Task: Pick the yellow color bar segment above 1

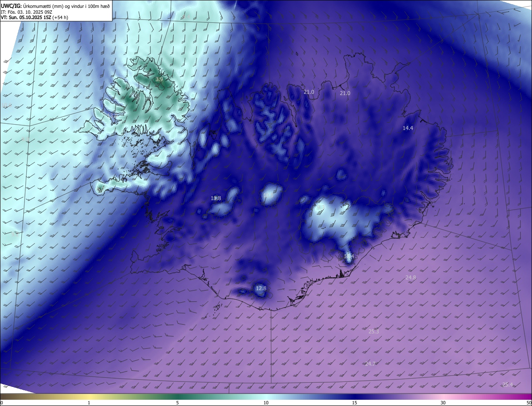Action: (x=89, y=397)
